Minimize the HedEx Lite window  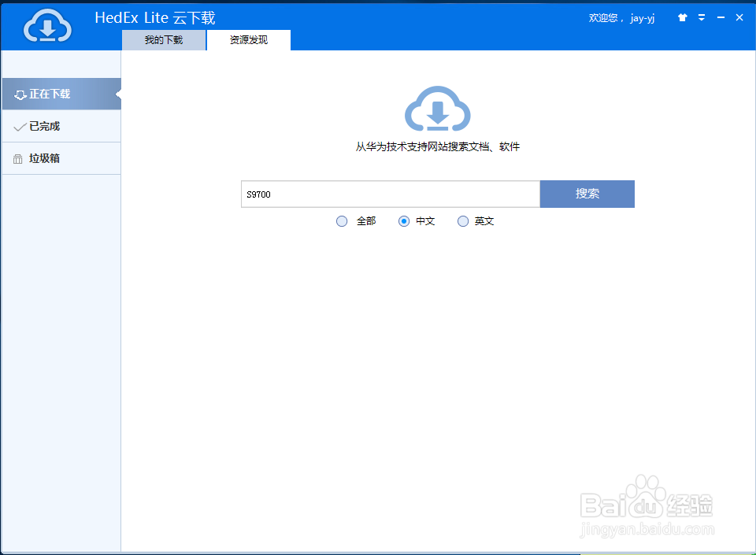(x=721, y=18)
